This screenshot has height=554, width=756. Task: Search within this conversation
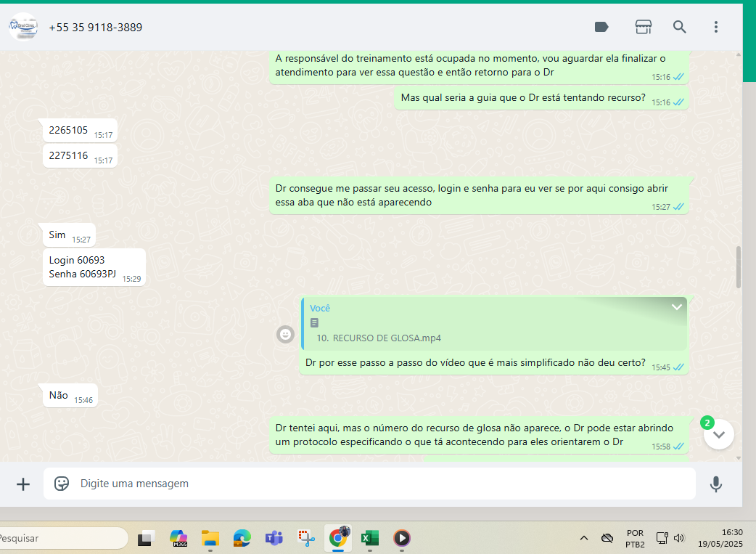pos(679,27)
